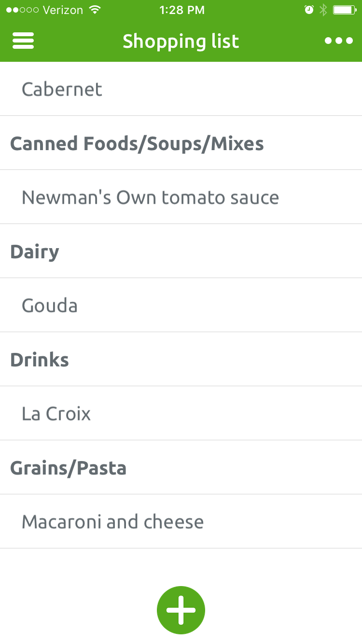
Task: Mark Gouda as purchased
Action: pos(181,305)
